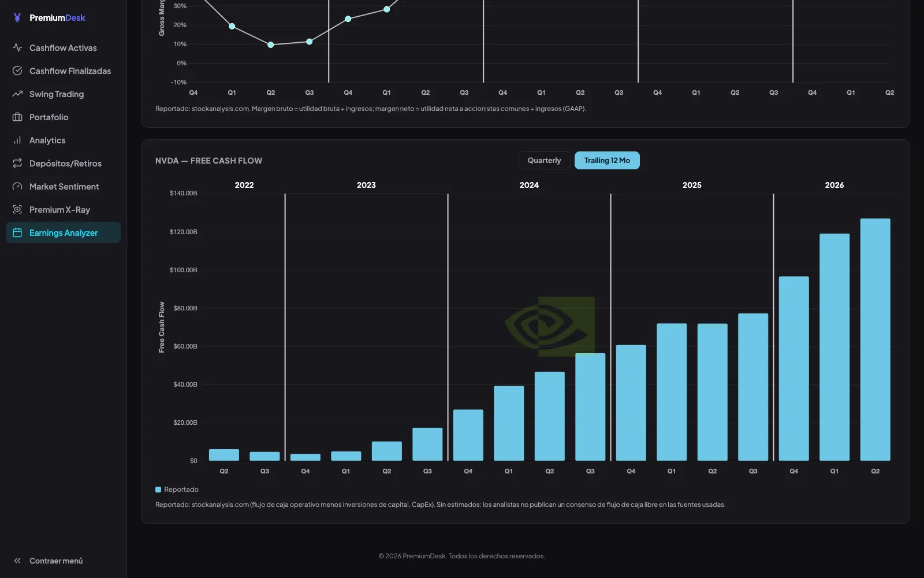This screenshot has width=924, height=578.
Task: Navigate to Analytics
Action: coord(63,140)
